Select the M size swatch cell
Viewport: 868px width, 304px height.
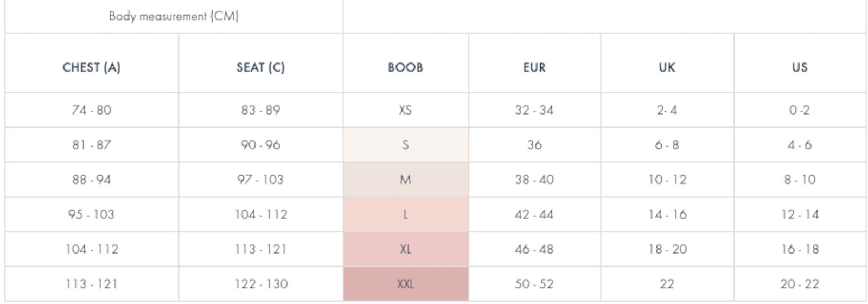coord(405,180)
